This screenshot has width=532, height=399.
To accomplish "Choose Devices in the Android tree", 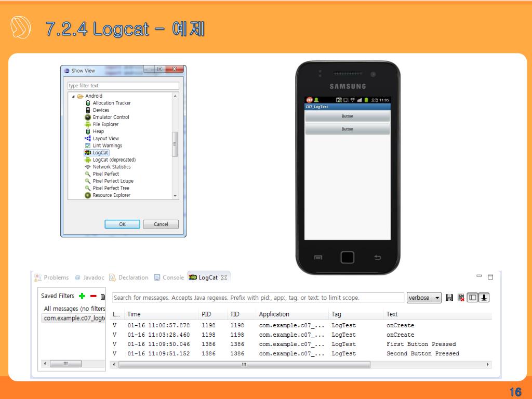I will pos(97,110).
